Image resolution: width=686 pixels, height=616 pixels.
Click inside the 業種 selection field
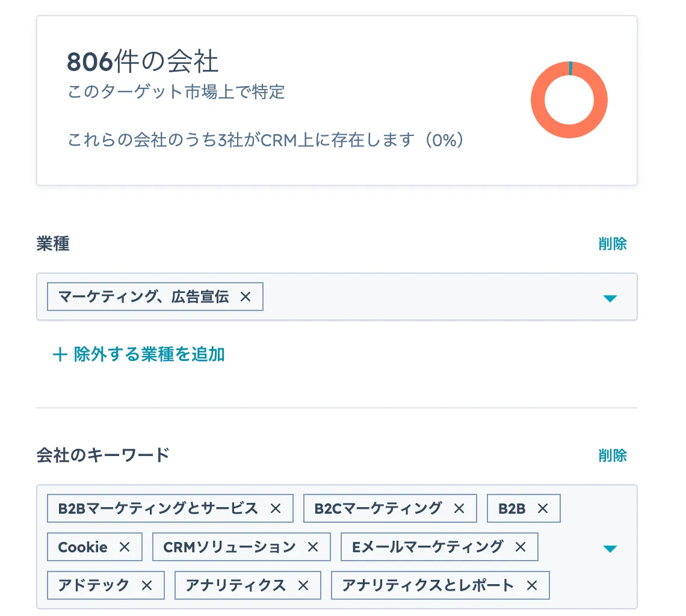point(421,296)
